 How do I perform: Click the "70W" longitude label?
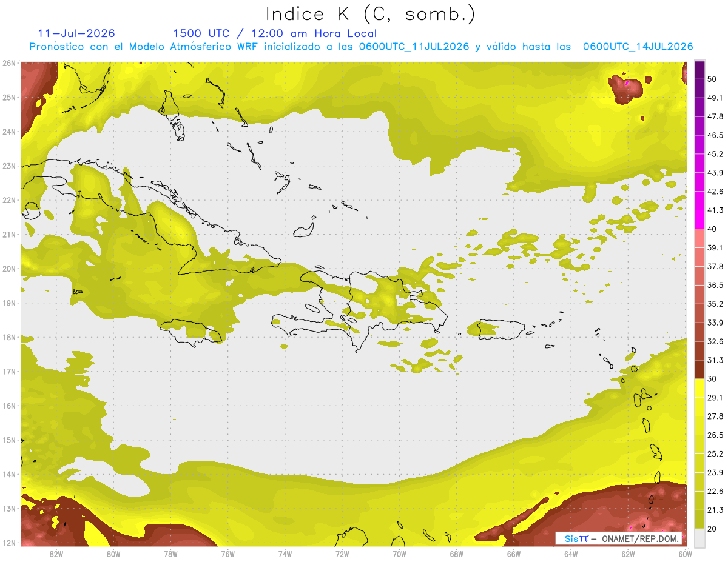tap(399, 554)
